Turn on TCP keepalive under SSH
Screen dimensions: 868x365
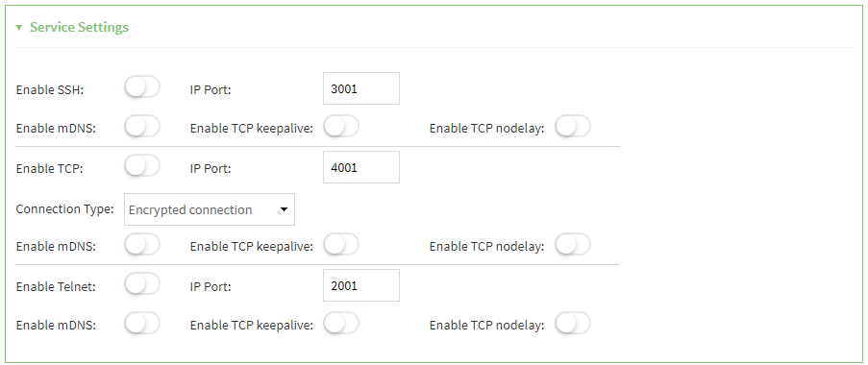[341, 127]
